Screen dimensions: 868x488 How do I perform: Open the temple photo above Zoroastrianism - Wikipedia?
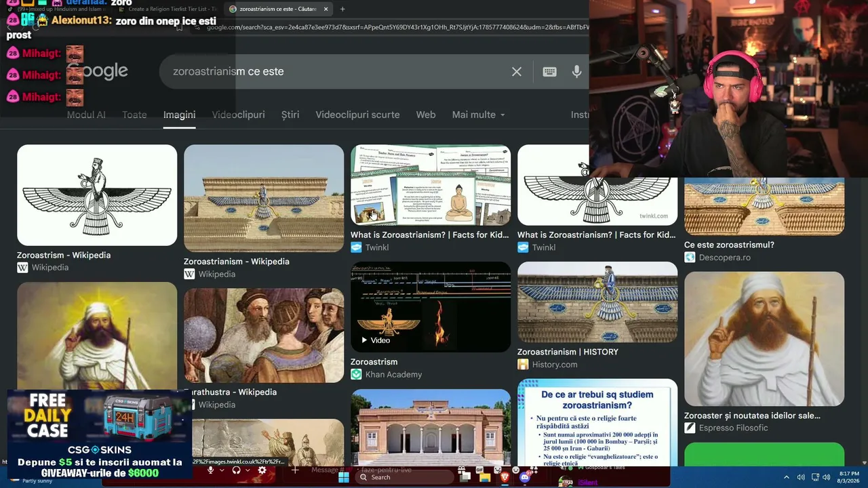coord(264,198)
